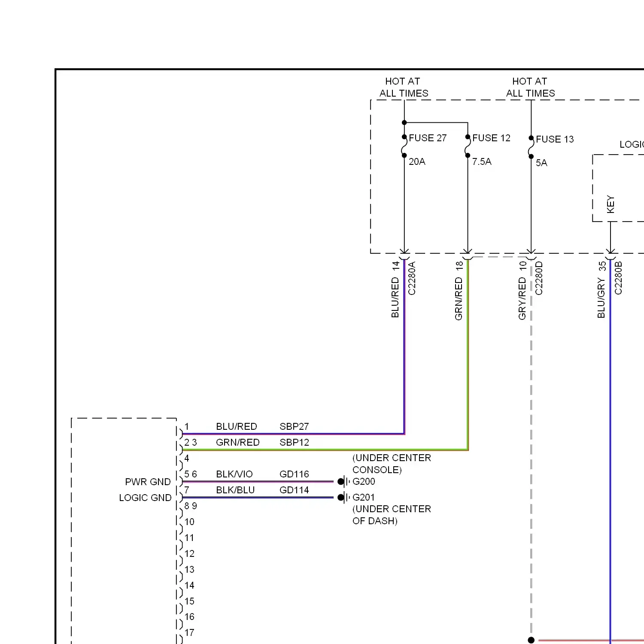The image size is (644, 644).
Task: Click the vertical KEY label
Action: (611, 204)
